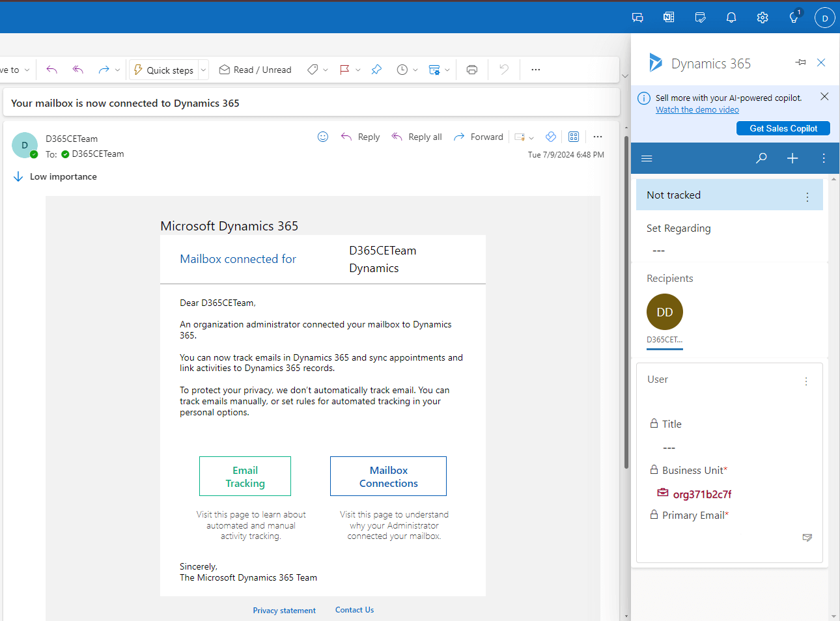Image resolution: width=840 pixels, height=621 pixels.
Task: Open the apps grid in the email header
Action: (574, 137)
